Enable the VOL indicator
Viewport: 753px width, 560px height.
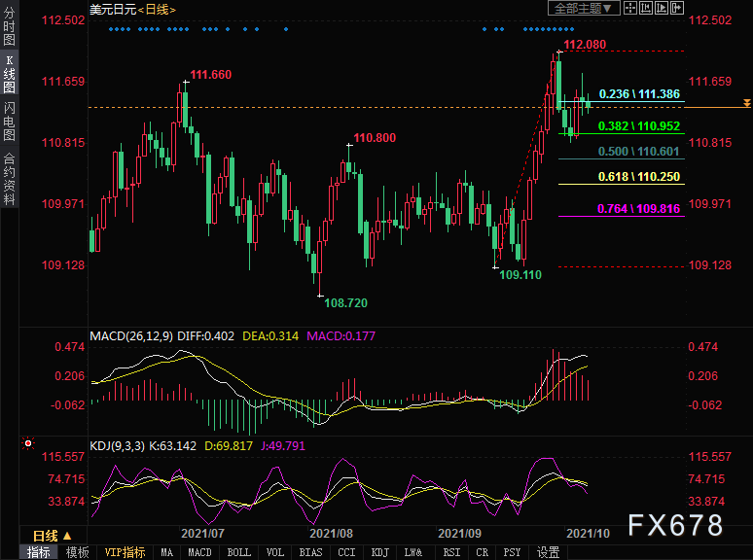[275, 552]
